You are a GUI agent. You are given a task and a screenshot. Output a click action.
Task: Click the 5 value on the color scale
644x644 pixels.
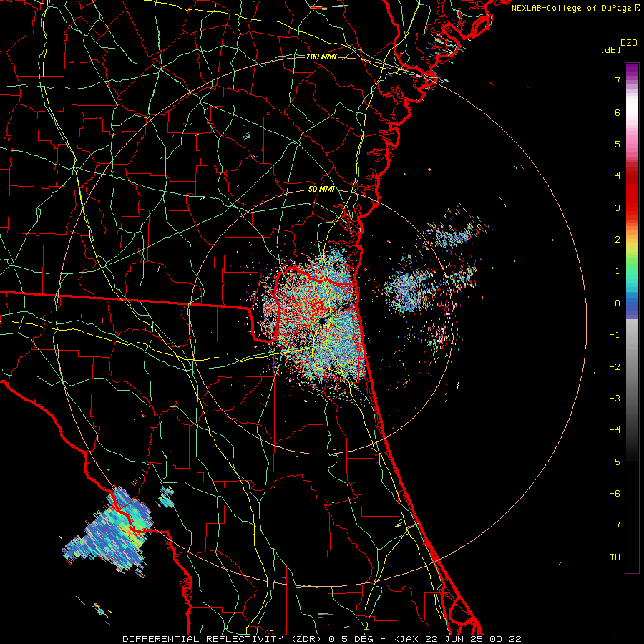click(x=618, y=144)
